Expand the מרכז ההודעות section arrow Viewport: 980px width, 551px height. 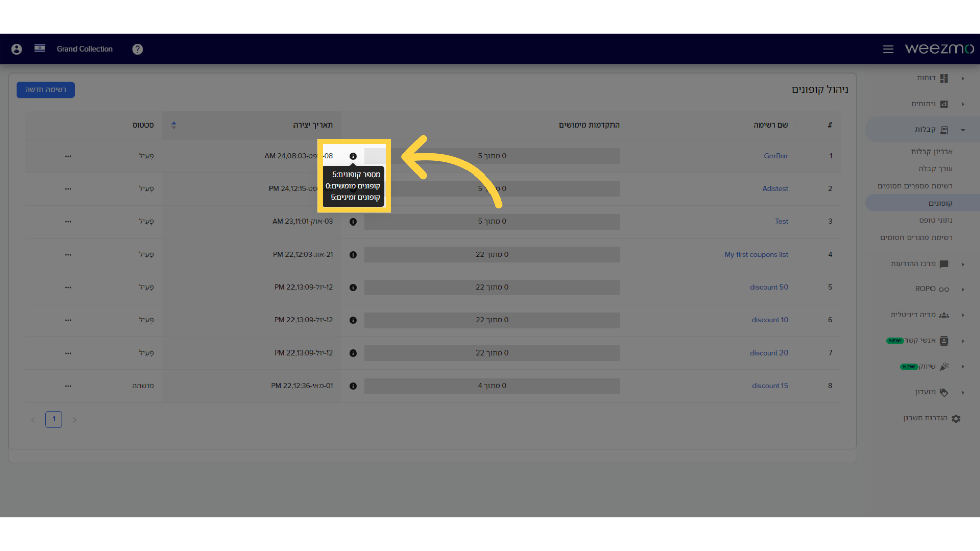(x=963, y=264)
